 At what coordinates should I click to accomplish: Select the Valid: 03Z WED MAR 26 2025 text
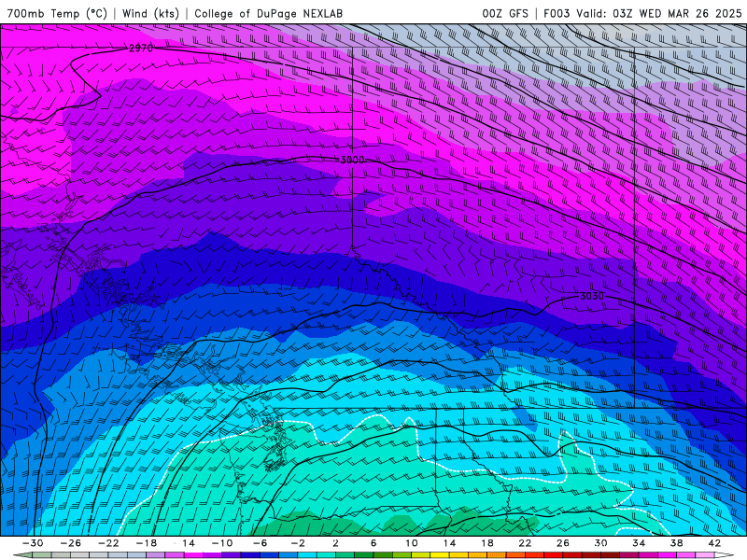[659, 13]
